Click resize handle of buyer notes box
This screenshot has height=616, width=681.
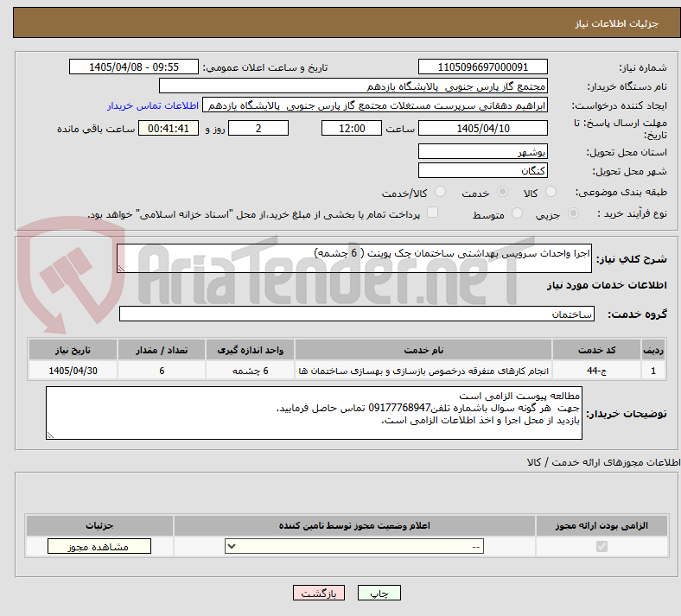pyautogui.click(x=50, y=435)
